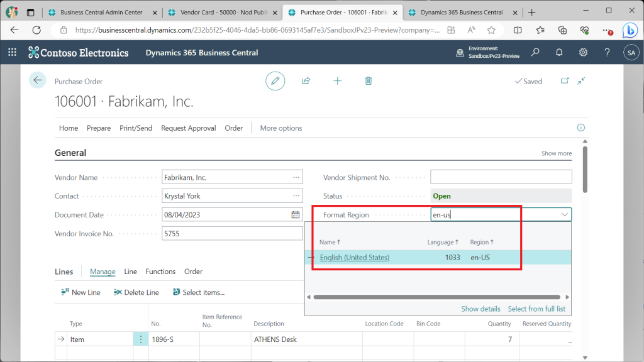Sort lookup by Name column header
This screenshot has width=644, height=362.
[330, 242]
